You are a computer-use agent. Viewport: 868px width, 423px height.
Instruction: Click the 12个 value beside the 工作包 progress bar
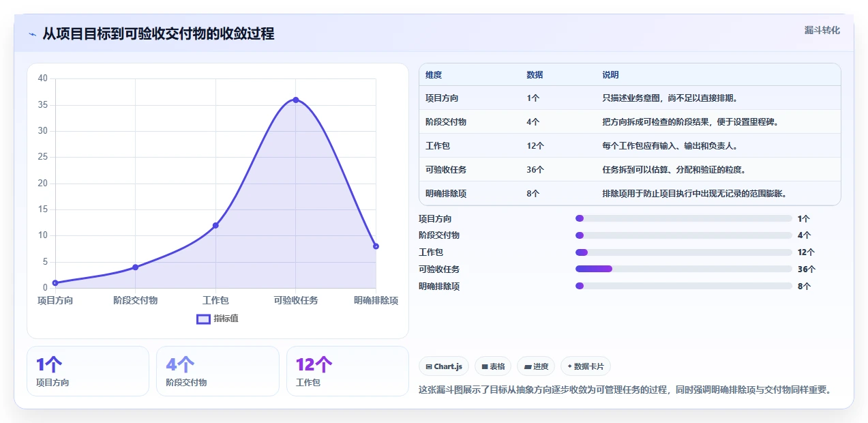806,252
